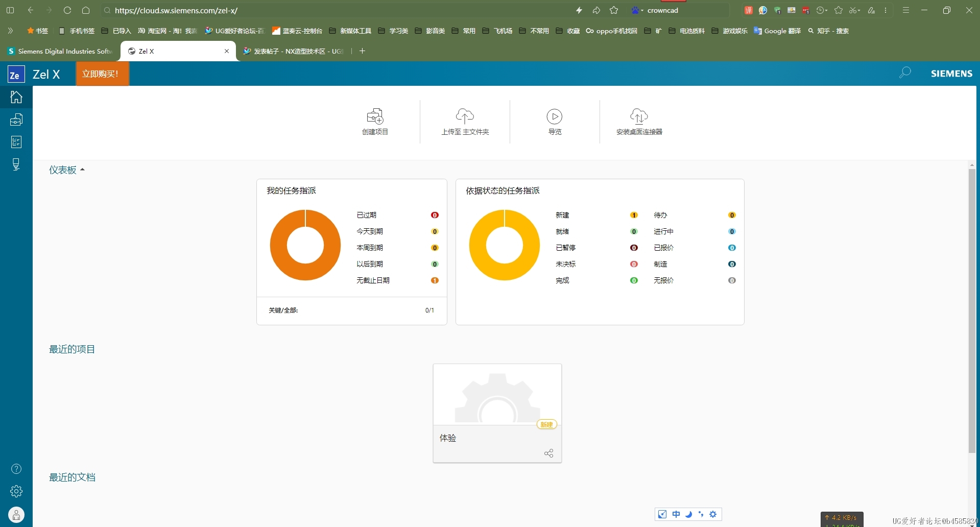Click the address bar URL field
The image size is (980, 527).
coord(337,10)
